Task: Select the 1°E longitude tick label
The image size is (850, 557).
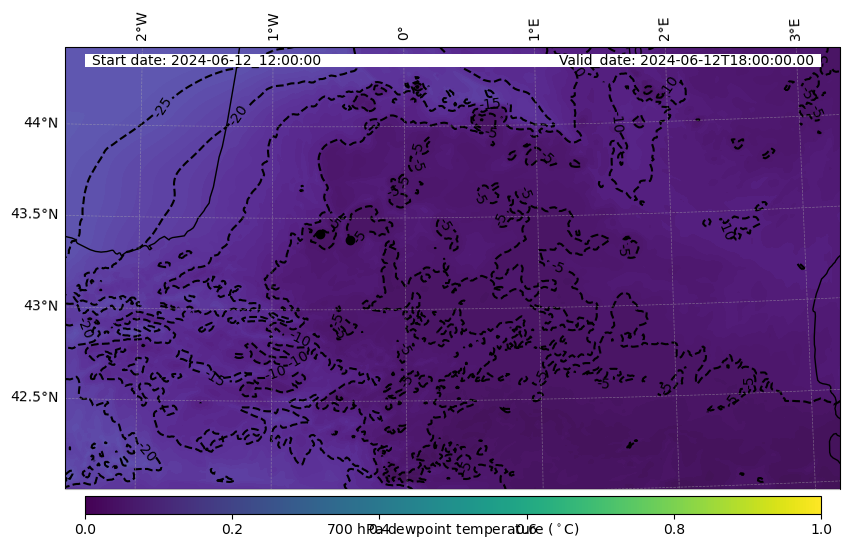Action: point(534,30)
